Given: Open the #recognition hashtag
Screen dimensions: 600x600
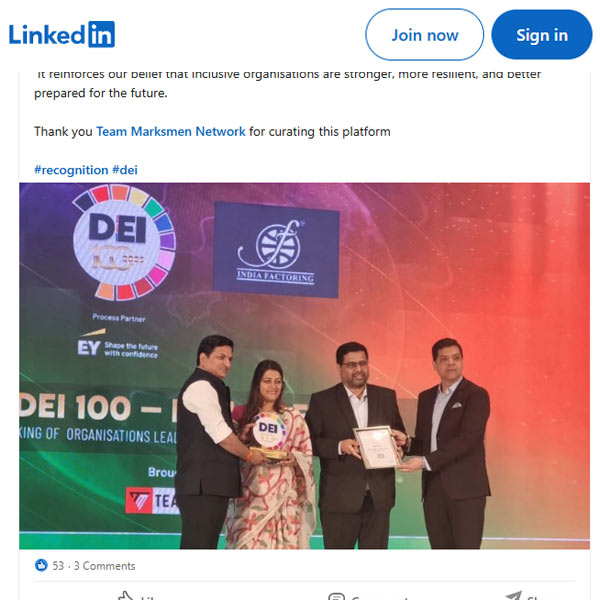Looking at the screenshot, I should [71, 170].
